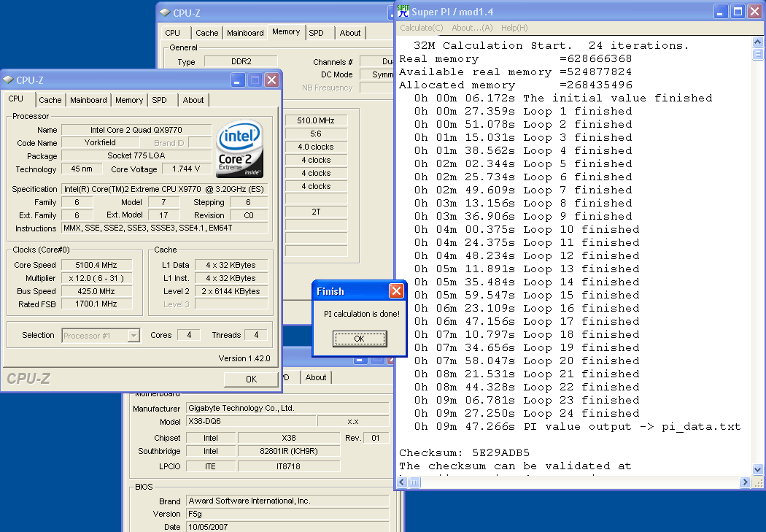Open the Calculate(C) menu in Super PI
Image resolution: width=766 pixels, height=532 pixels.
422,28
